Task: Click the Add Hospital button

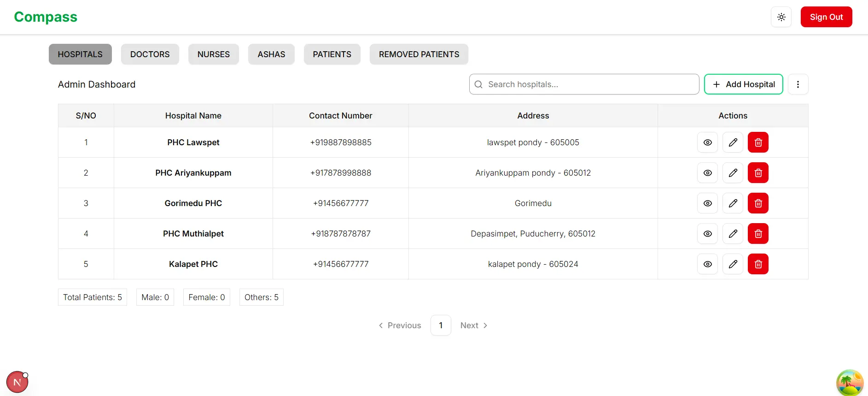Action: pyautogui.click(x=744, y=84)
